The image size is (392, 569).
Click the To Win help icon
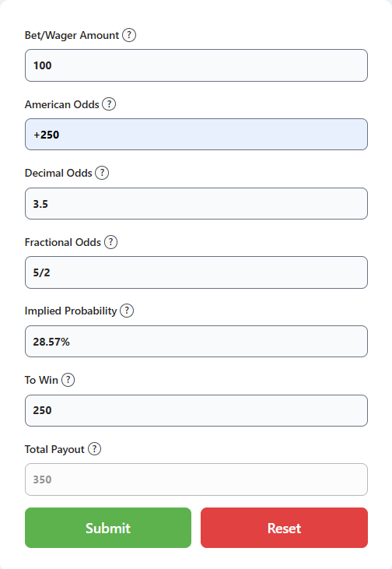[x=68, y=380]
